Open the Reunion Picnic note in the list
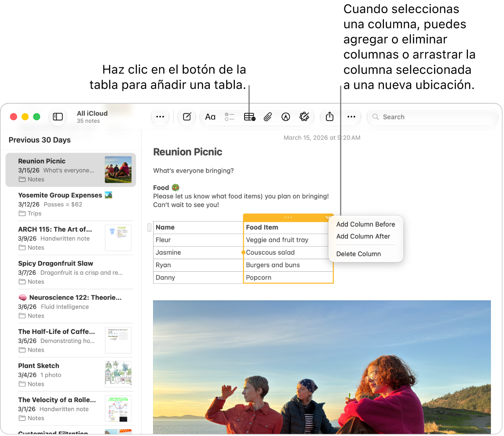Image resolution: width=504 pixels, height=436 pixels. click(71, 170)
